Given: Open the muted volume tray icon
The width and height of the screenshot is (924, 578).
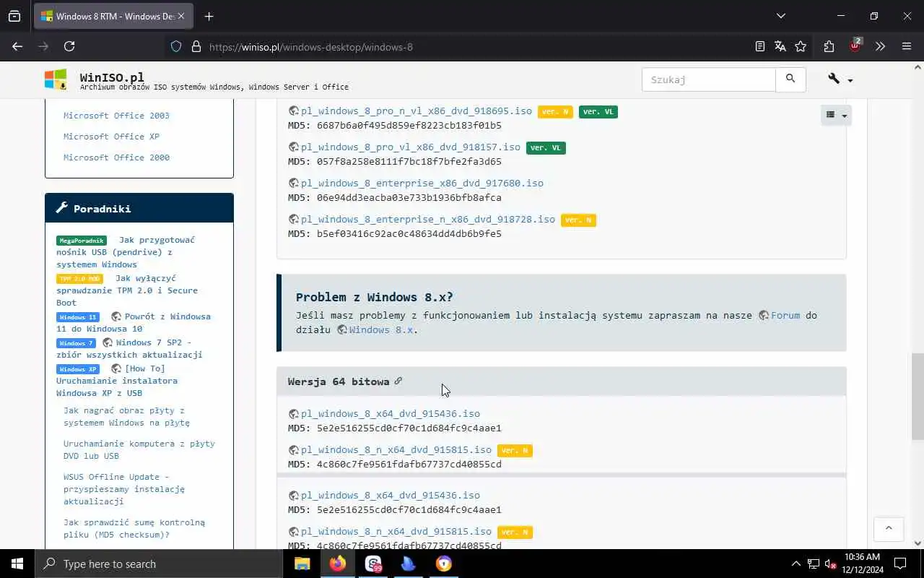Looking at the screenshot, I should (x=831, y=564).
